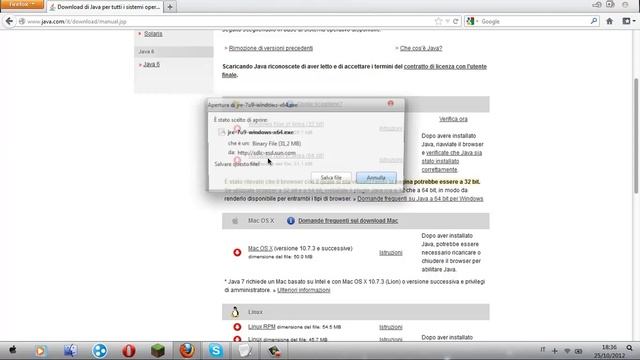The width and height of the screenshot is (640, 360).
Task: Open Rimozione di versioni precedenti link
Action: tap(271, 48)
